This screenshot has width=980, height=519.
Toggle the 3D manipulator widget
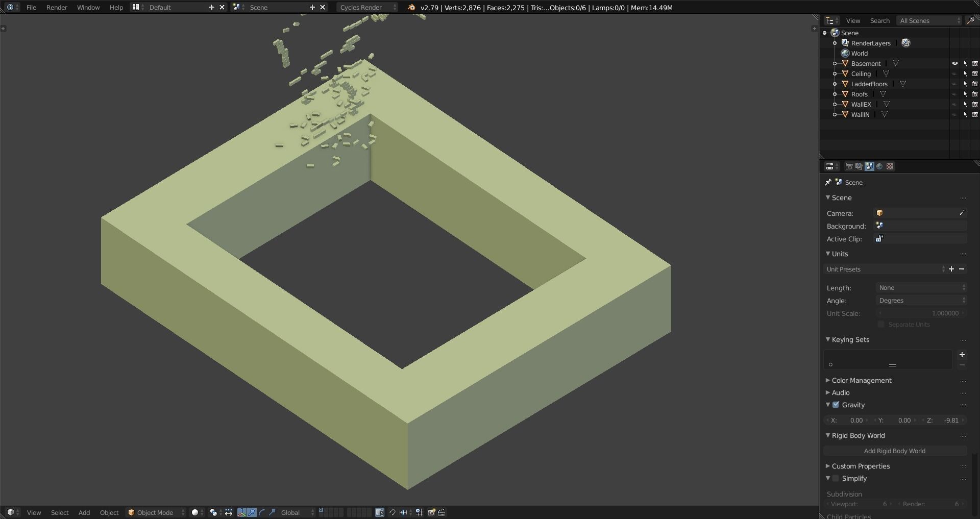click(242, 512)
